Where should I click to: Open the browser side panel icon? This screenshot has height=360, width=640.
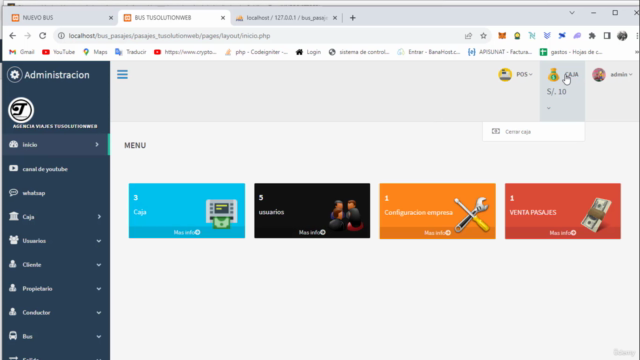point(607,36)
